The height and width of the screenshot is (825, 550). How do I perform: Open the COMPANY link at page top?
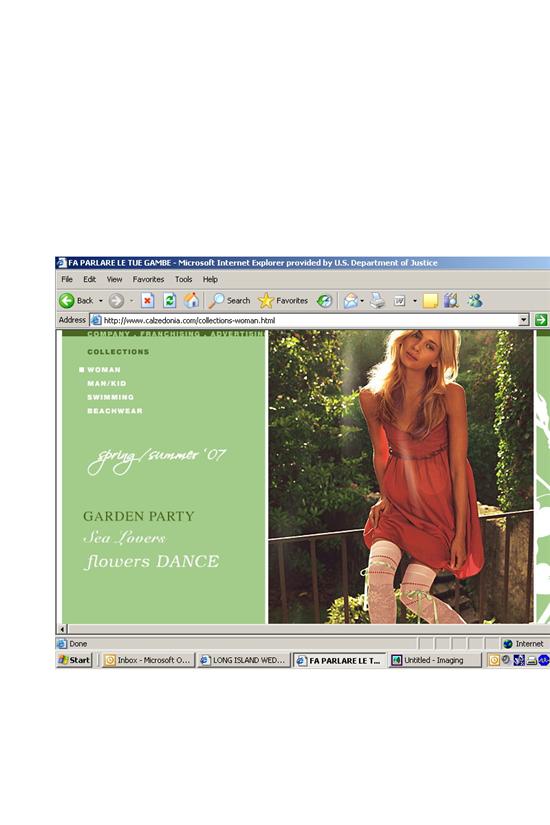click(x=108, y=334)
